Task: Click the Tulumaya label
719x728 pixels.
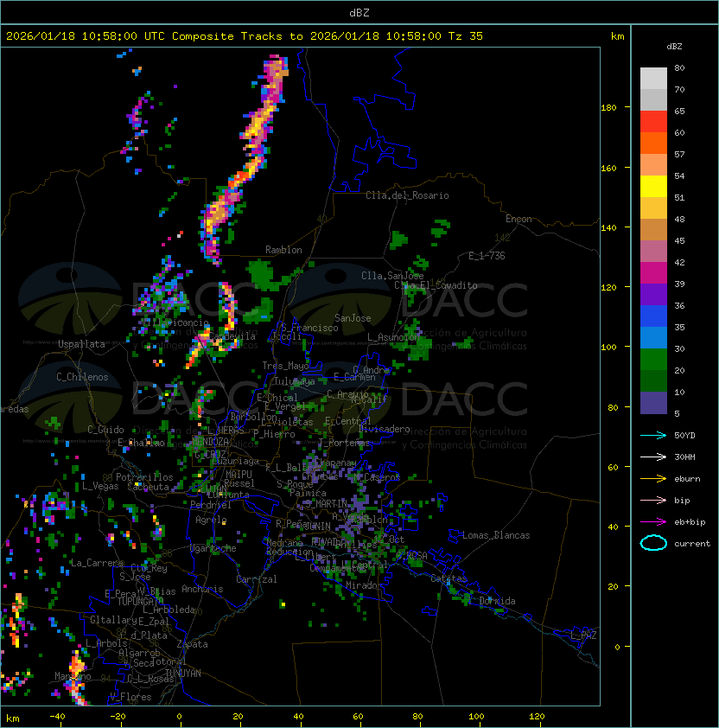Action: (x=295, y=381)
